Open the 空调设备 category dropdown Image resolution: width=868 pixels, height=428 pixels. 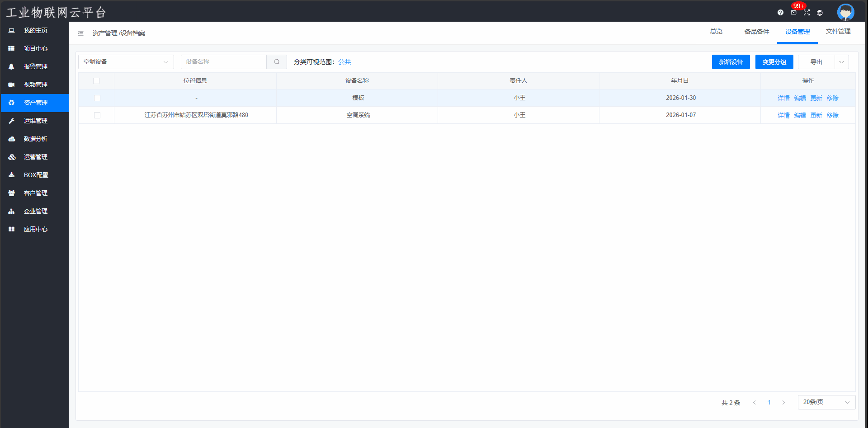[126, 62]
